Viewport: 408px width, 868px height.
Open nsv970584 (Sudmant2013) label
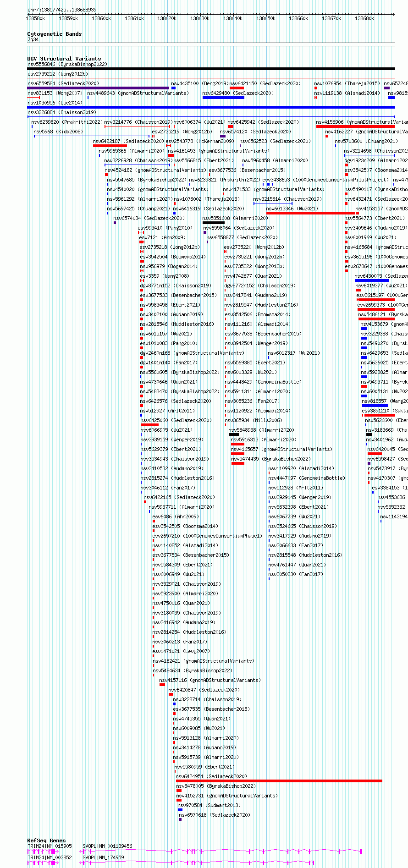tap(209, 805)
